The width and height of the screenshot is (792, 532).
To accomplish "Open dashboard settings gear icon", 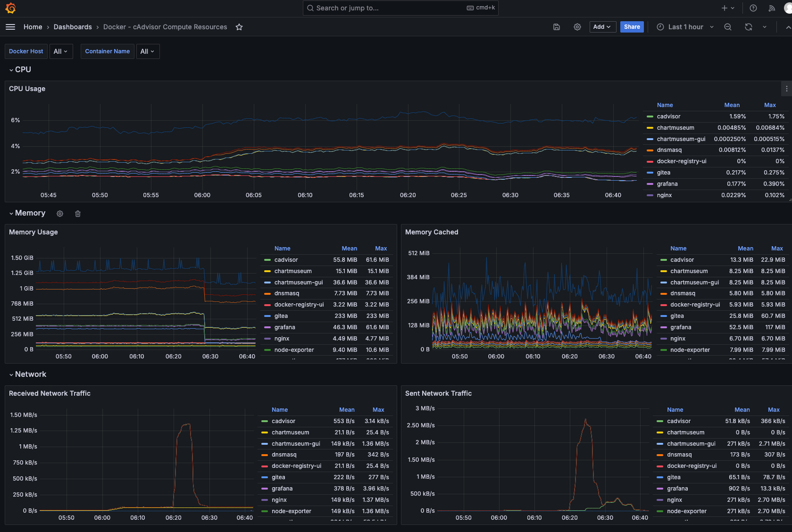I will coord(577,27).
